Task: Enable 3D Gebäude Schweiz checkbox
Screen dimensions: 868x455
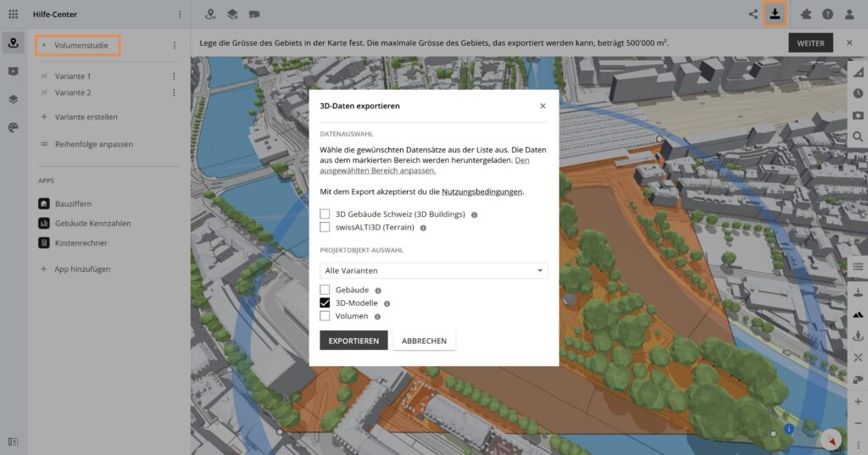Action: [x=325, y=214]
